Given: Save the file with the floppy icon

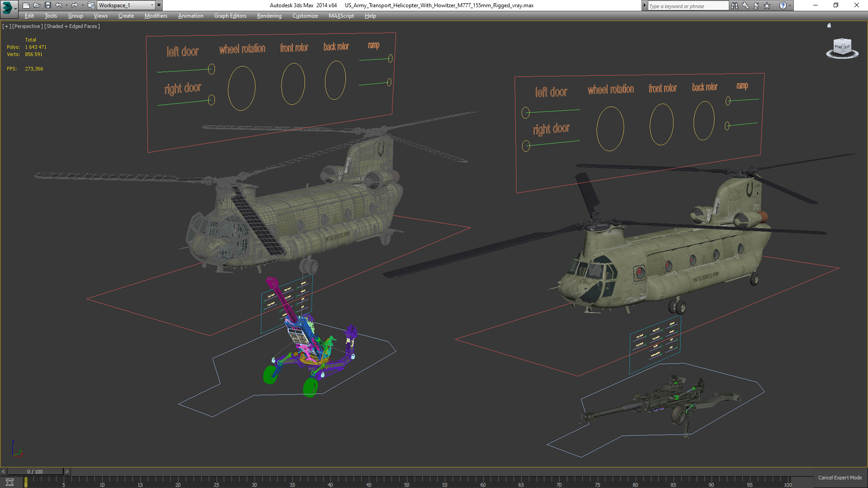Looking at the screenshot, I should [47, 5].
